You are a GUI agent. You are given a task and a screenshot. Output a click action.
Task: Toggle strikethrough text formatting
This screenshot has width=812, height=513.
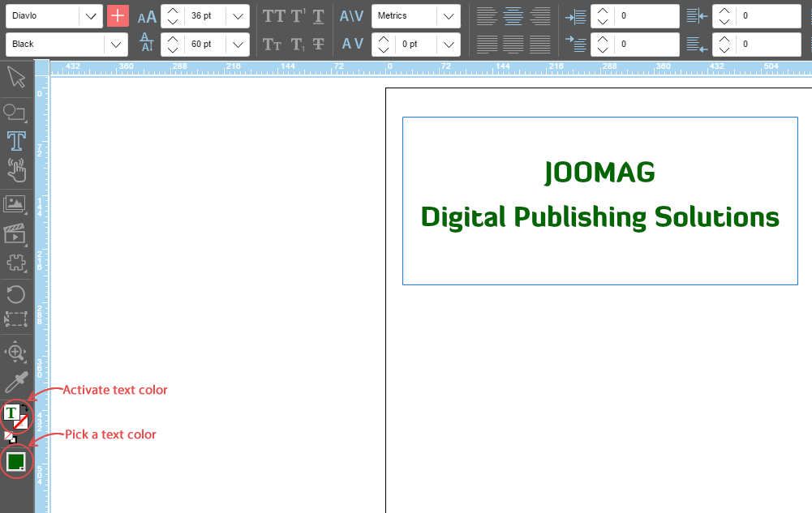tap(319, 45)
